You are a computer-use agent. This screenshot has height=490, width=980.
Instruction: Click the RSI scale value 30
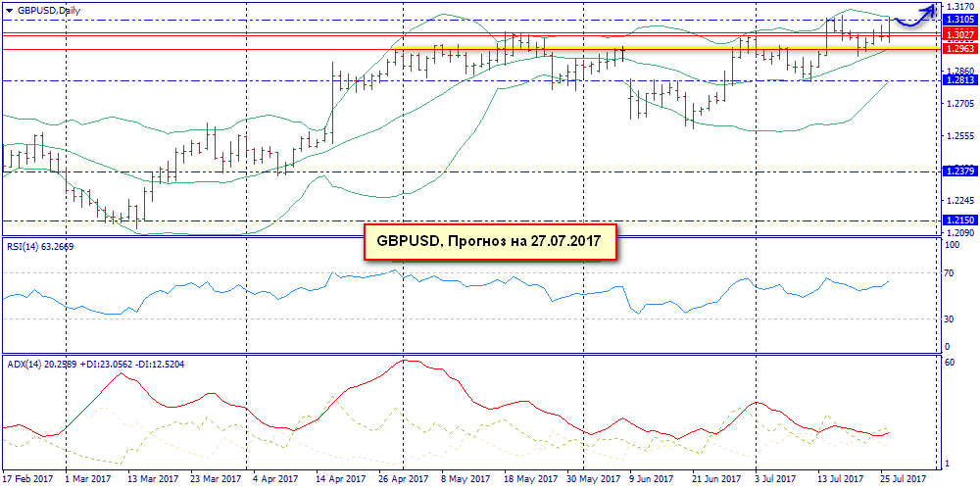[949, 319]
